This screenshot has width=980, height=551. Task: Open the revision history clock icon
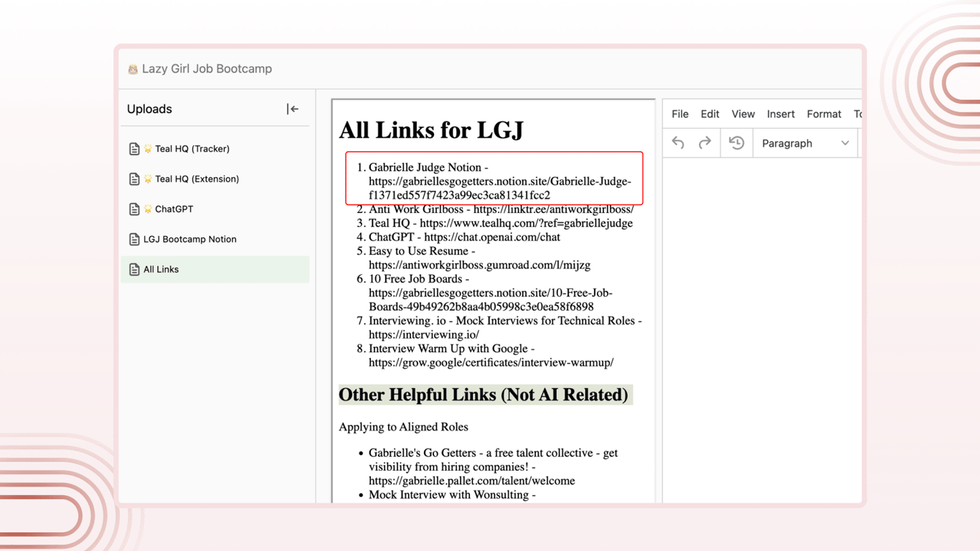pyautogui.click(x=737, y=143)
